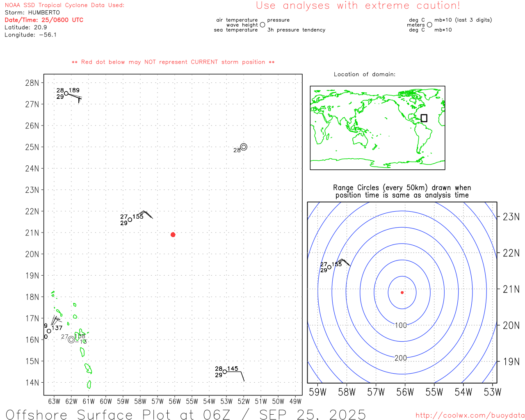The height and width of the screenshot is (420, 525).
Task: Click the 53W label on range circles plot
Action: (492, 392)
